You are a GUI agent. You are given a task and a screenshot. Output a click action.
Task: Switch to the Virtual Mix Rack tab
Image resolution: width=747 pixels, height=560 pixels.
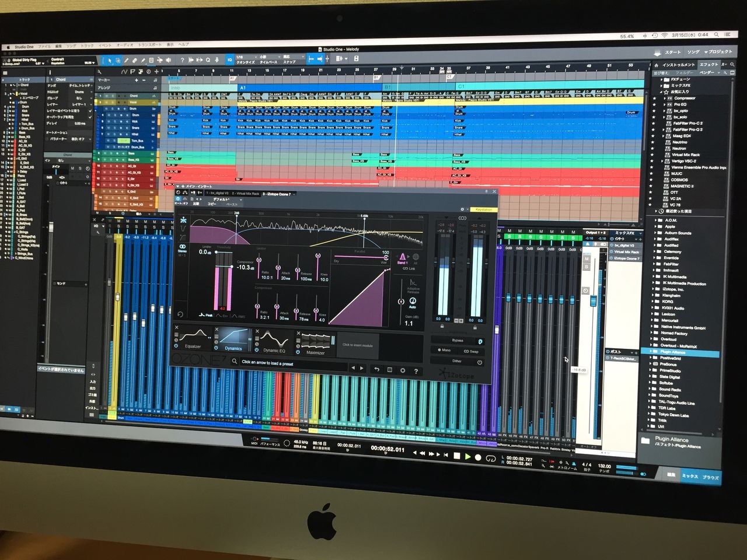coord(246,194)
